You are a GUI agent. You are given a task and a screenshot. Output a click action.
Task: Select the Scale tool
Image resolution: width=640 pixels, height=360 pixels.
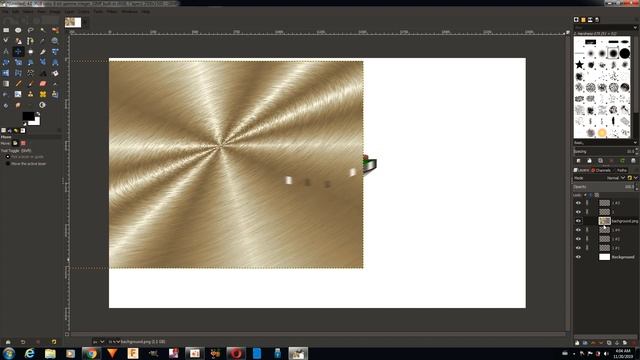(x=18, y=62)
